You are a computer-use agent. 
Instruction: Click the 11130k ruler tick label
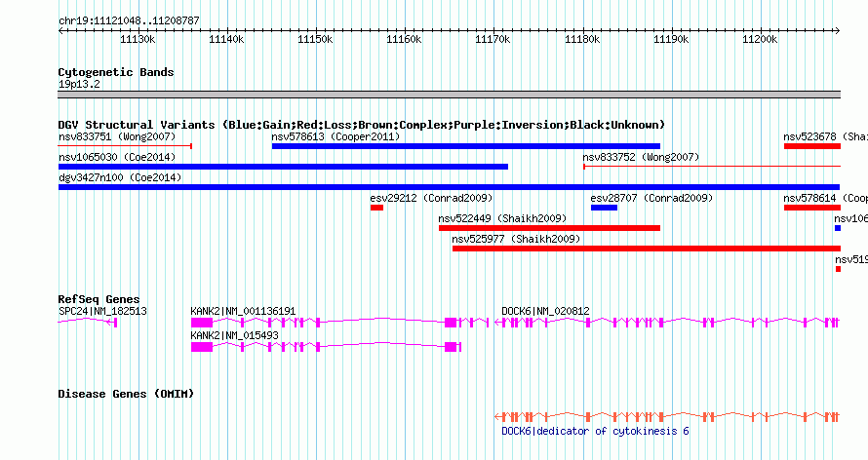click(138, 39)
